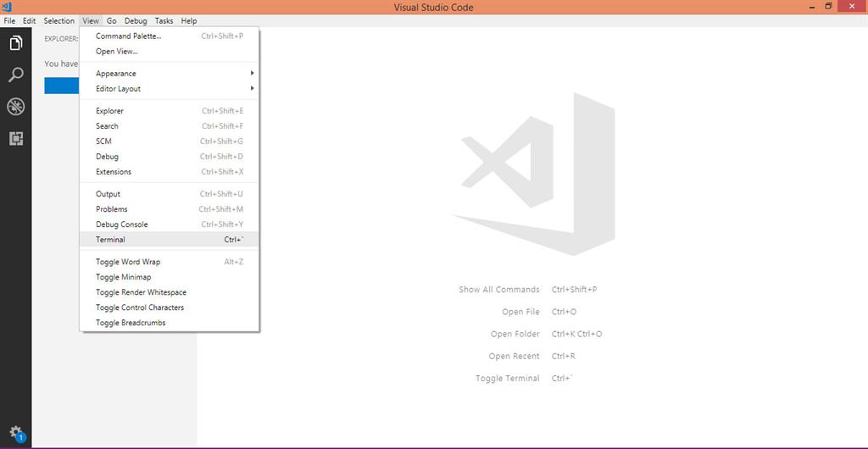
Task: Open the Explorer icon in activity bar
Action: click(16, 43)
